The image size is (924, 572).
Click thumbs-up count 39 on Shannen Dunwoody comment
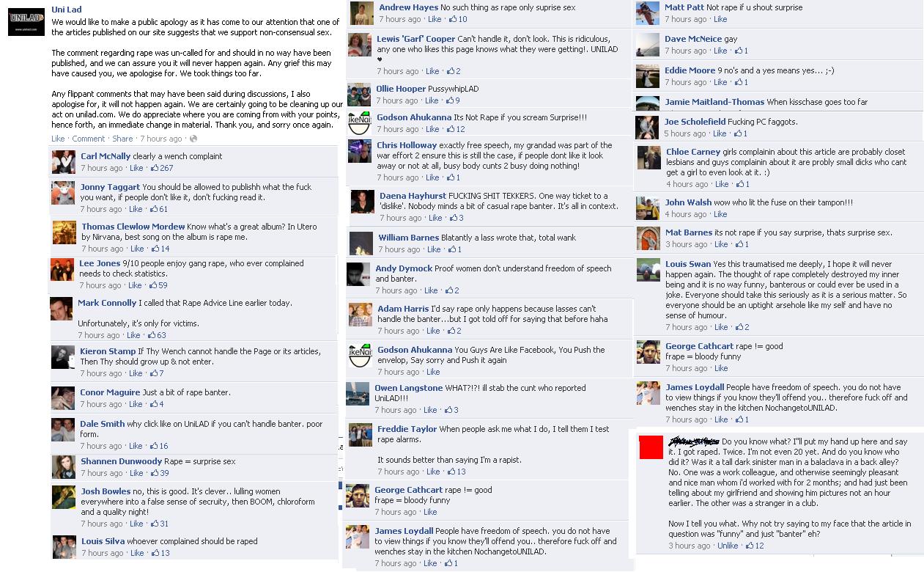point(160,473)
